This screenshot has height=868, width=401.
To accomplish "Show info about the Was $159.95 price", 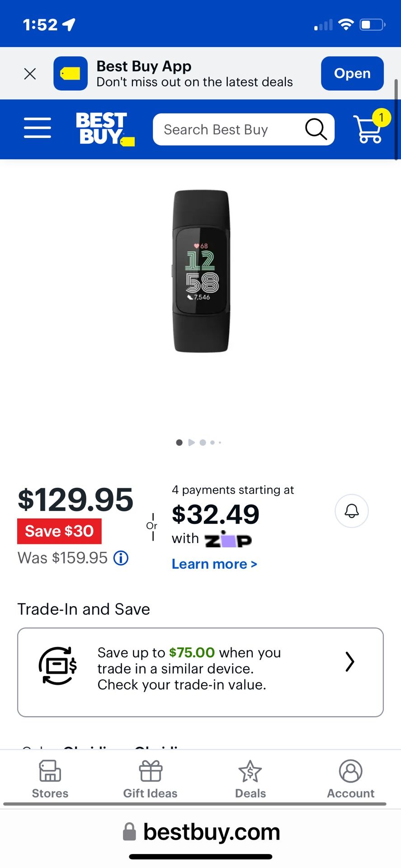I will [121, 558].
